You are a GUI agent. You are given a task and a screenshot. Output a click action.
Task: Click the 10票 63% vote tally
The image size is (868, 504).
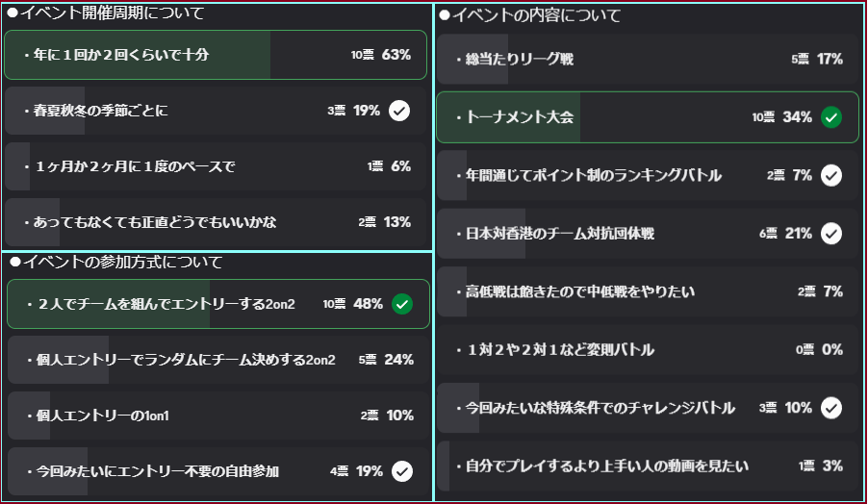381,55
